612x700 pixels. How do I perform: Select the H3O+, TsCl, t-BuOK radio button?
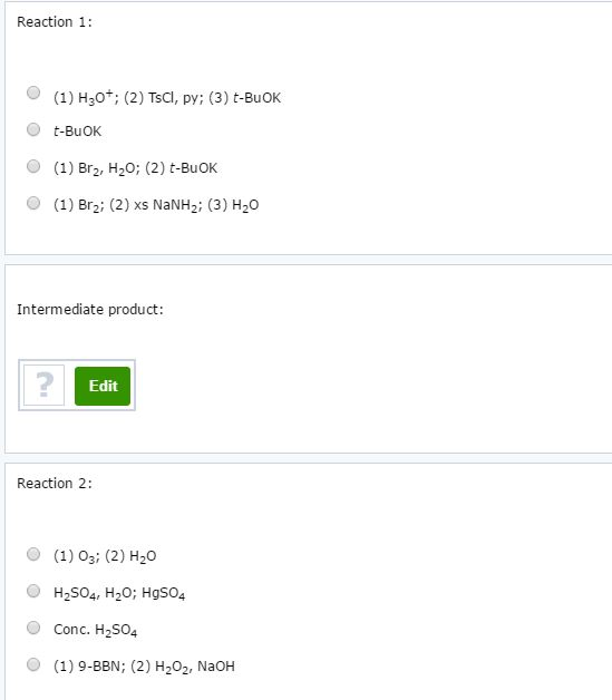(x=33, y=93)
